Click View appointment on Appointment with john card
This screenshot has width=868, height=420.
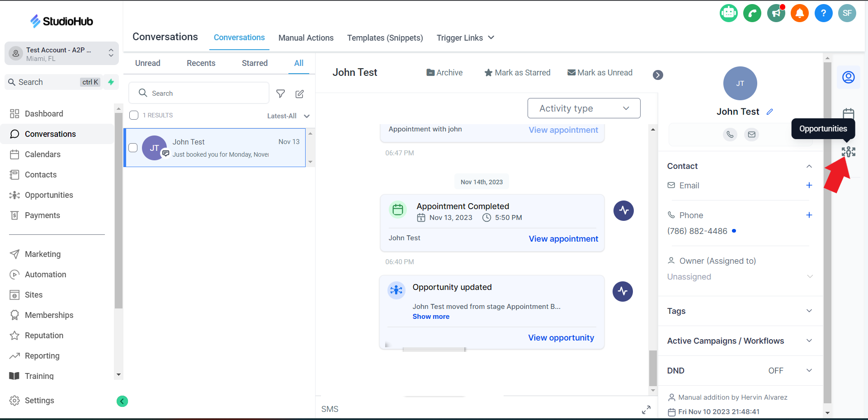coord(563,130)
